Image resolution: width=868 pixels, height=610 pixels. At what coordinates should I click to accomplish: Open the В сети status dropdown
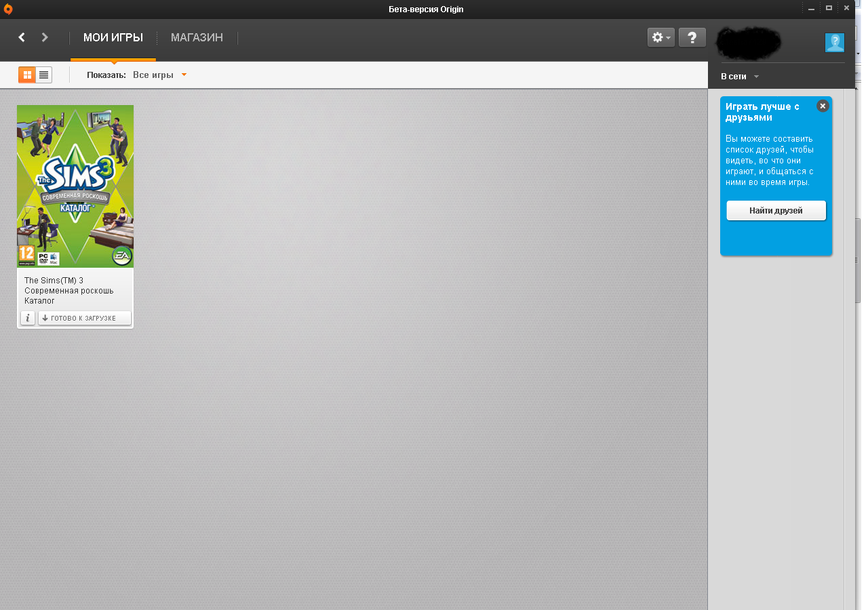[x=740, y=77]
